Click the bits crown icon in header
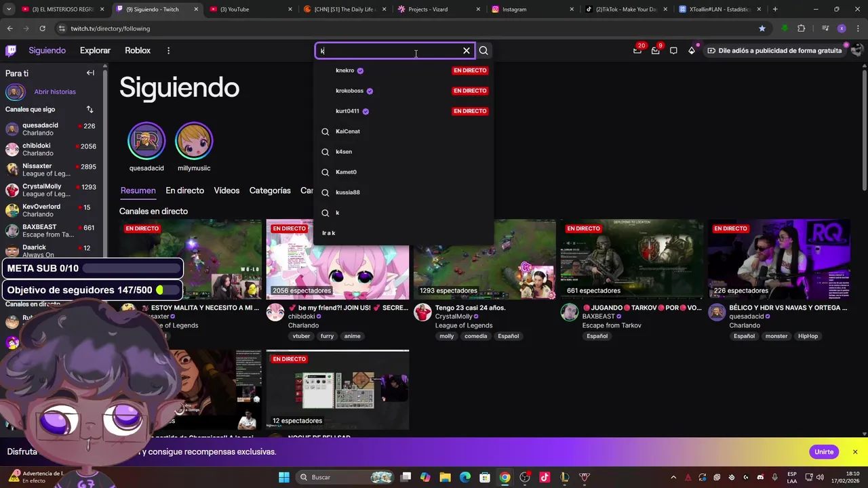 pos(692,50)
